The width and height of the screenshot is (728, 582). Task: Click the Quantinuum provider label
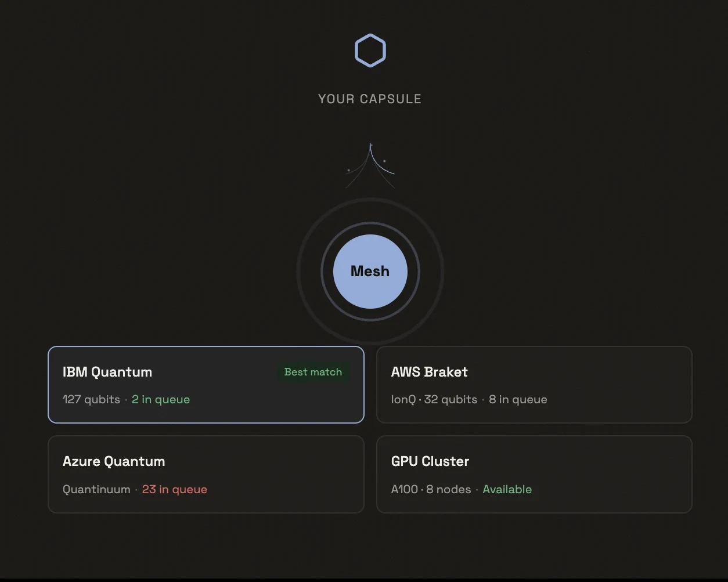[96, 489]
